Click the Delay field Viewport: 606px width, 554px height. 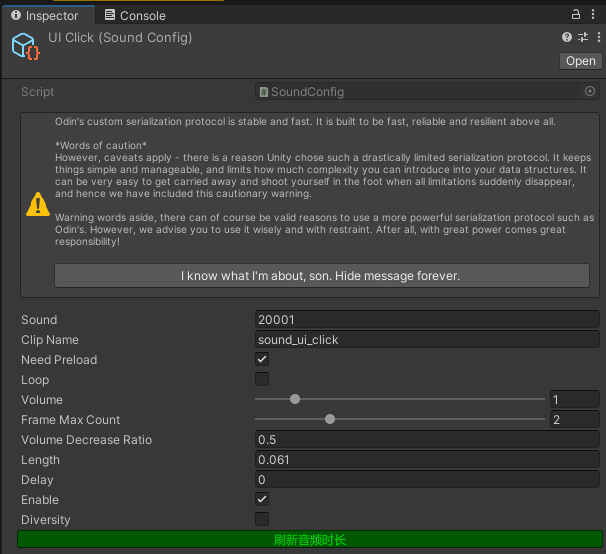click(x=427, y=480)
